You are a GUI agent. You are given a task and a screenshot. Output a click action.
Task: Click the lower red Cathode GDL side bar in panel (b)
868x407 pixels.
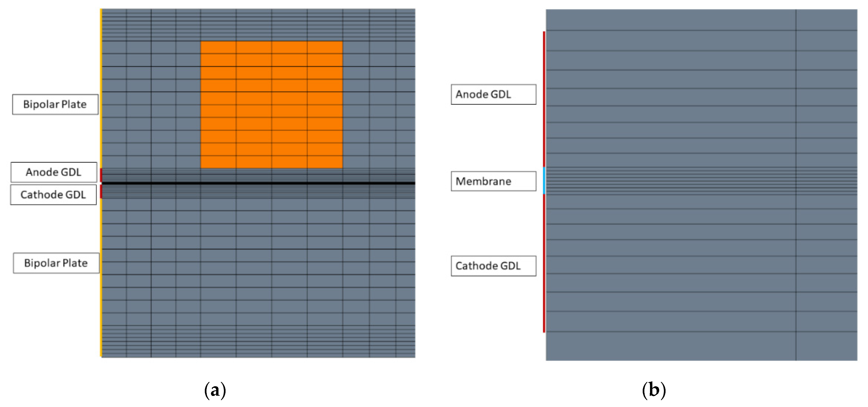point(544,263)
